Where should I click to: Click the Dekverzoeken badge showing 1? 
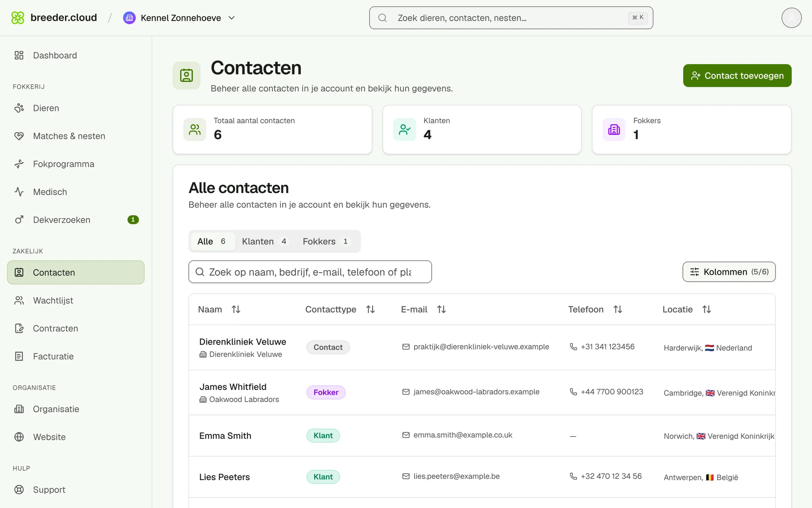pyautogui.click(x=133, y=220)
